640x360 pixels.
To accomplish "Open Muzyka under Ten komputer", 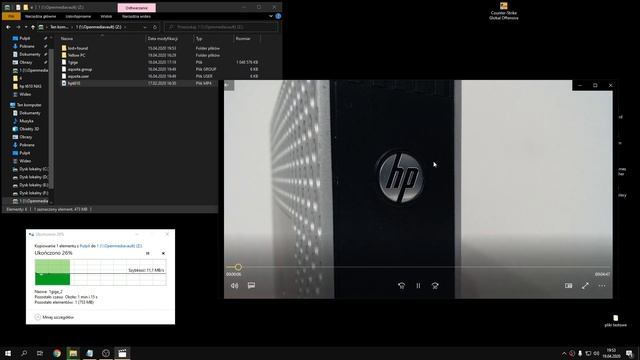I will pos(26,121).
